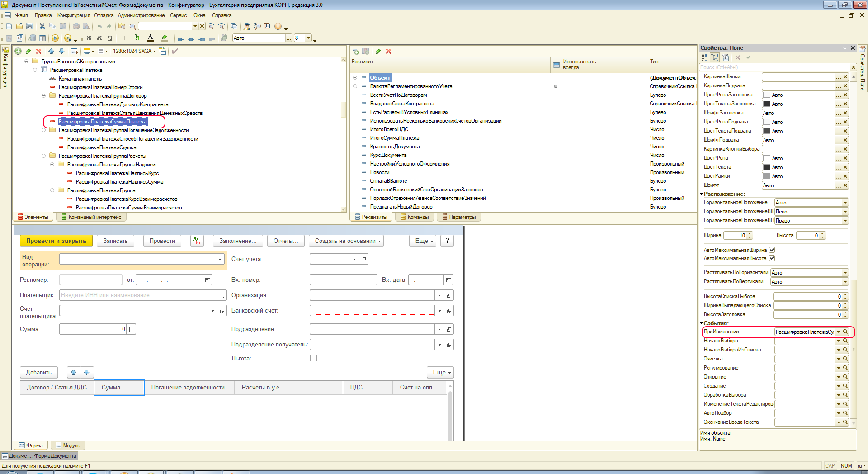The image size is (868, 474).
Task: Click the Undo arrow icon
Action: (99, 26)
